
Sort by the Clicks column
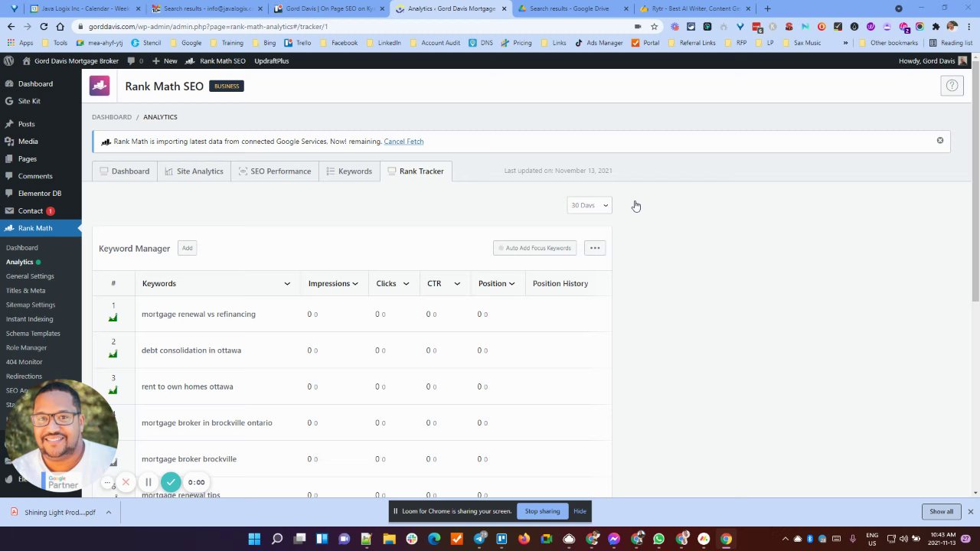(392, 283)
